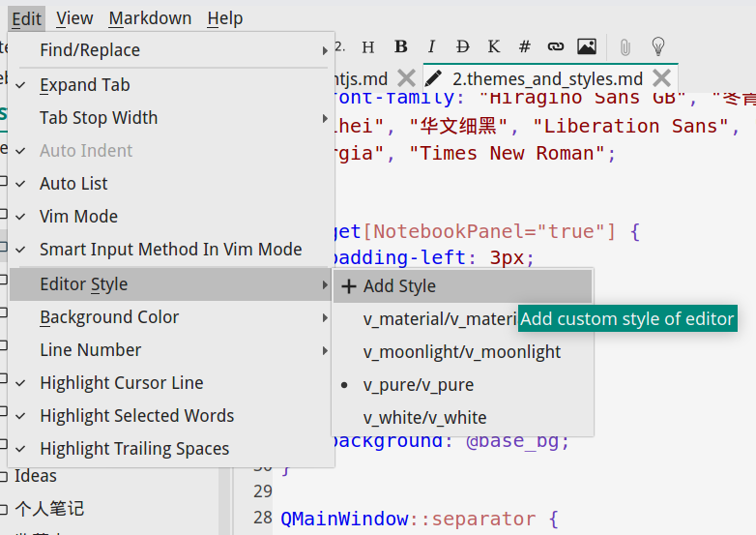The width and height of the screenshot is (756, 535).
Task: Select the Ideas notebook
Action: (x=35, y=476)
